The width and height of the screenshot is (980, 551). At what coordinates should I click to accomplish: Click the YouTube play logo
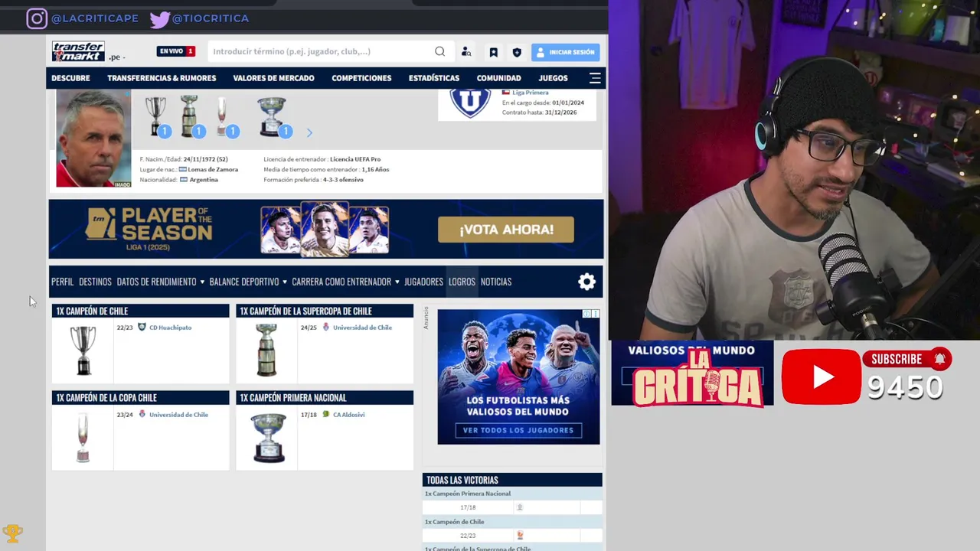click(x=822, y=377)
